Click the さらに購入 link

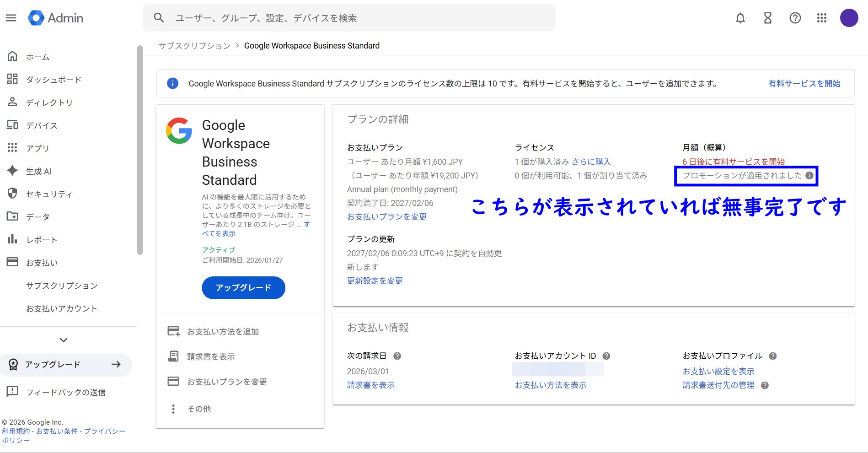click(591, 162)
